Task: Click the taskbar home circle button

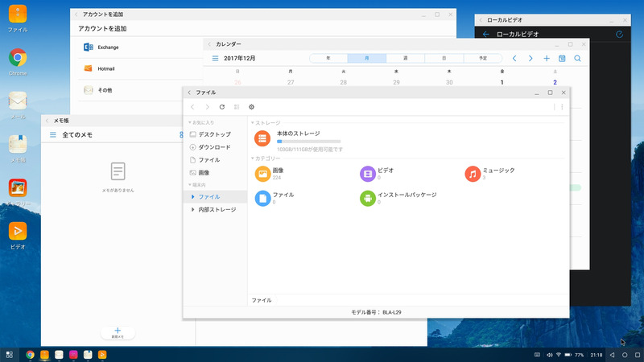Action: tap(625, 355)
